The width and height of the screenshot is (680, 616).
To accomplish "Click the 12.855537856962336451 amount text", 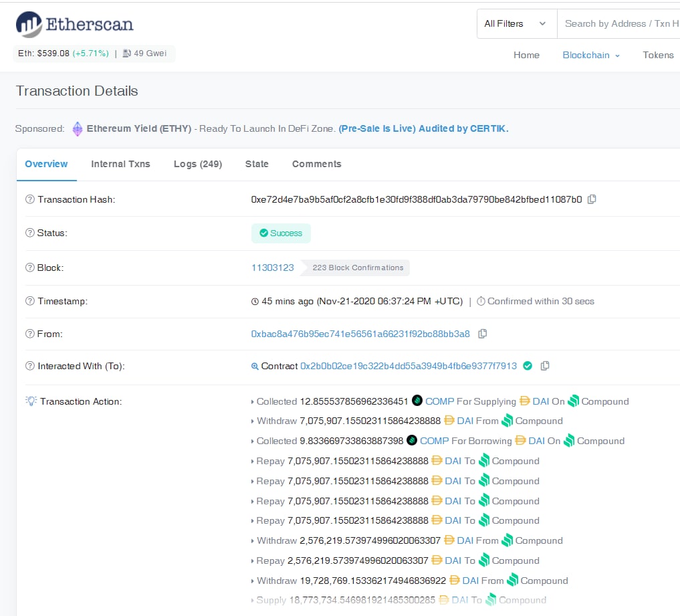I will tap(354, 401).
